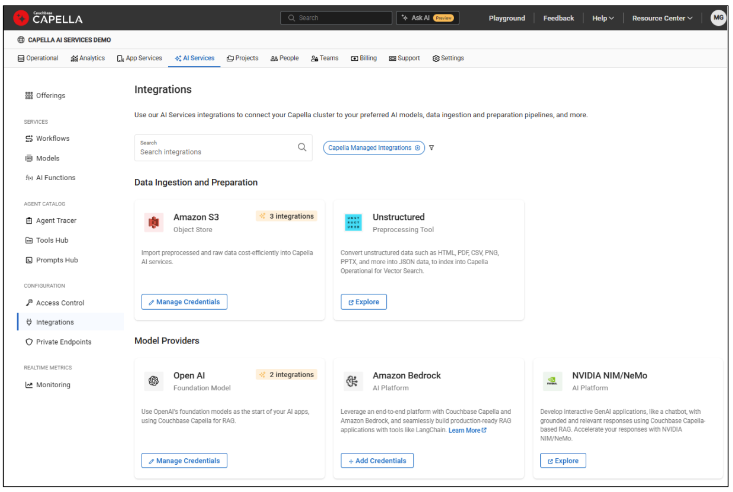Switch to the Operational tab
Viewport: 733px width, 492px height.
38,58
